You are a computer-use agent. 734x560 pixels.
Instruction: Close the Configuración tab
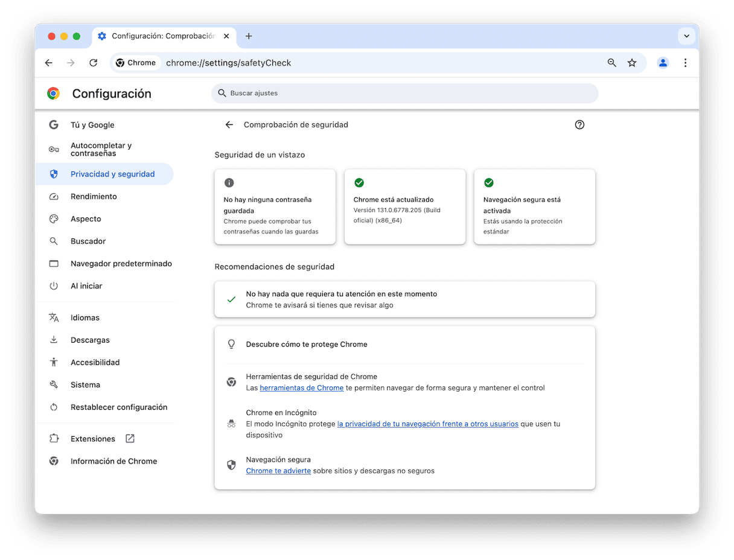(x=226, y=36)
